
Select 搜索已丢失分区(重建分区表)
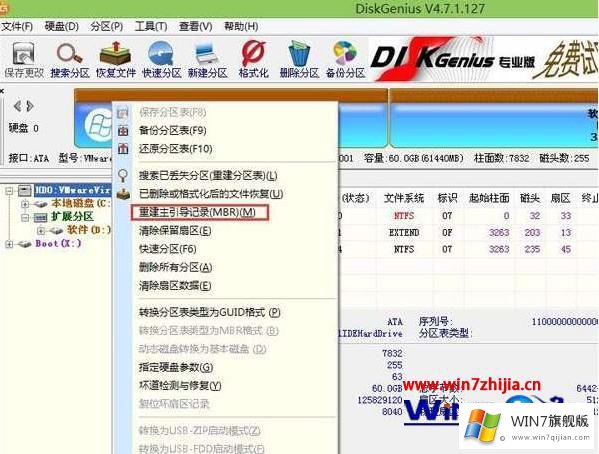pyautogui.click(x=208, y=176)
